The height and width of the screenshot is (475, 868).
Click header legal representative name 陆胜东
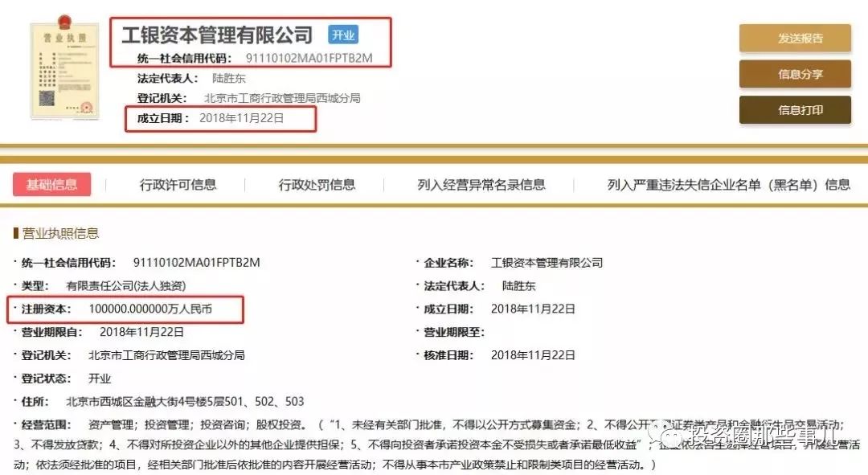228,78
